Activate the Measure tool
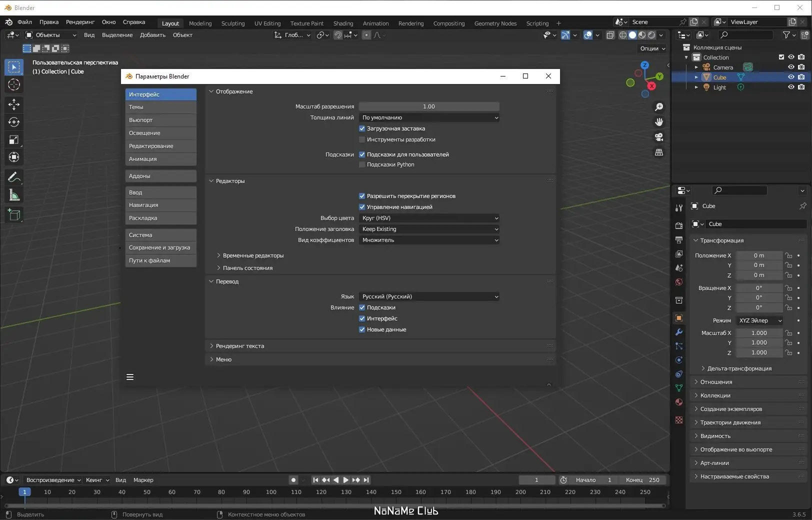The width and height of the screenshot is (812, 520). point(14,195)
